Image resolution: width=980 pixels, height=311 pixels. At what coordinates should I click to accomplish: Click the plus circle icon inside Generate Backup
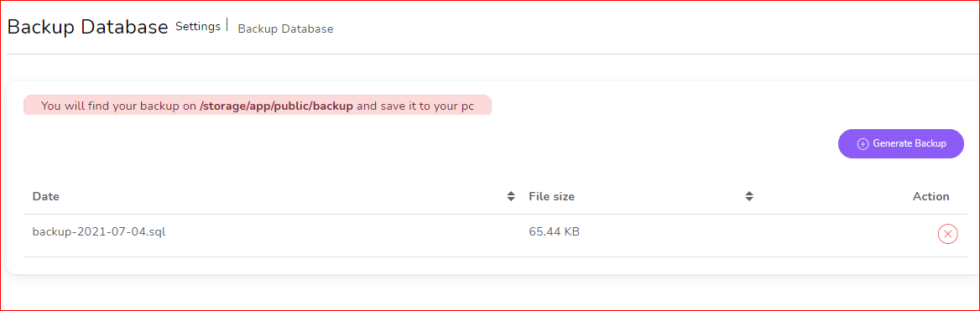click(x=863, y=144)
